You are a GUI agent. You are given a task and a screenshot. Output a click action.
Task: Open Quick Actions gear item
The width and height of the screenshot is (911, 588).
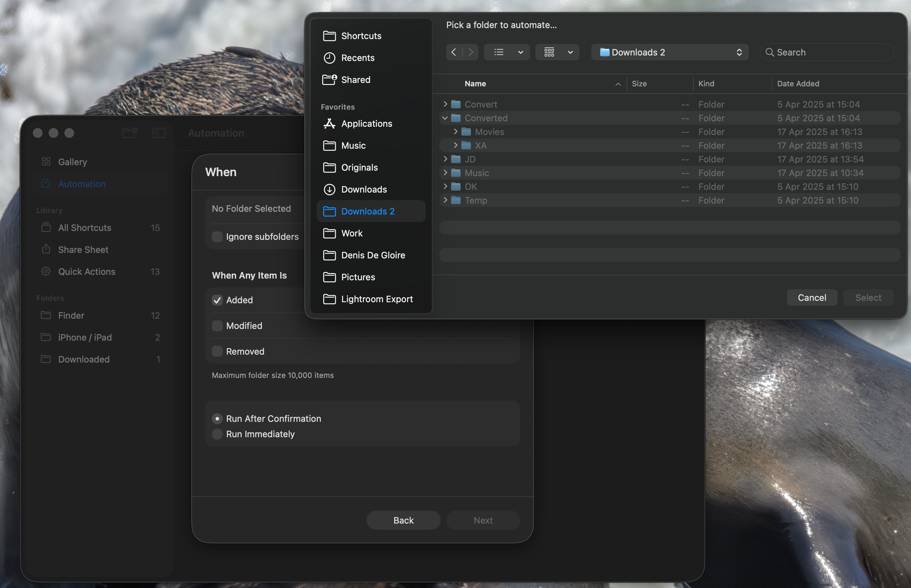pos(86,271)
